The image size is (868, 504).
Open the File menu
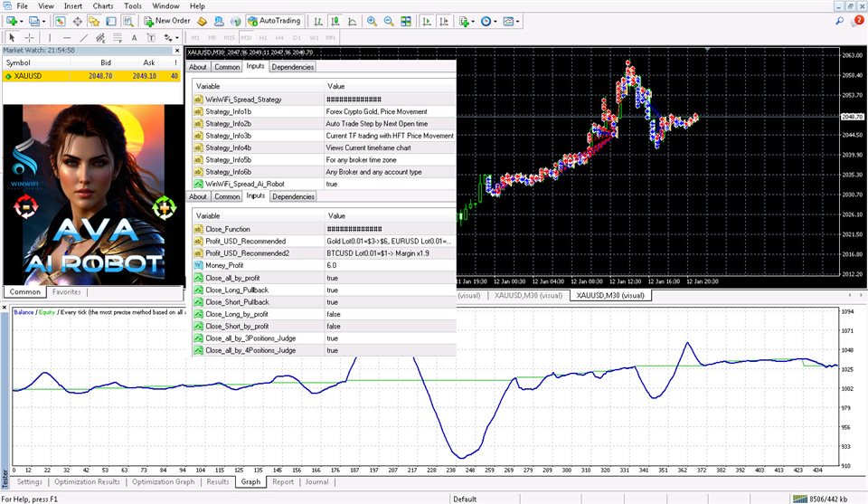[22, 6]
